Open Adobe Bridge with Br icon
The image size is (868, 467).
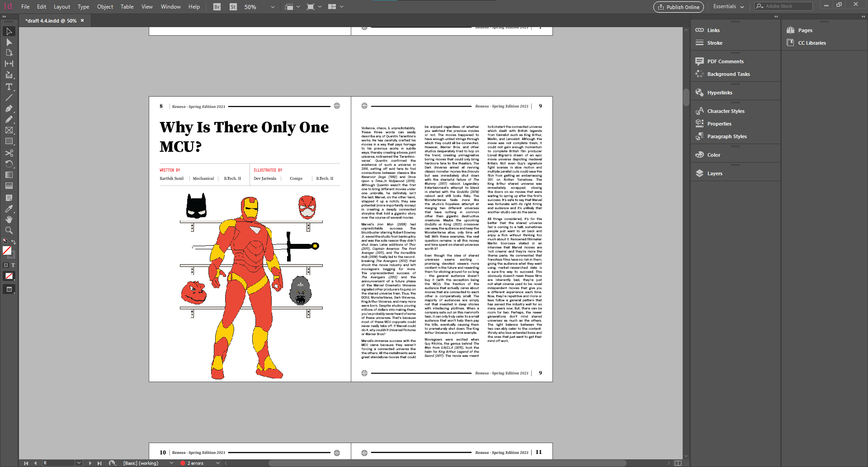click(217, 7)
